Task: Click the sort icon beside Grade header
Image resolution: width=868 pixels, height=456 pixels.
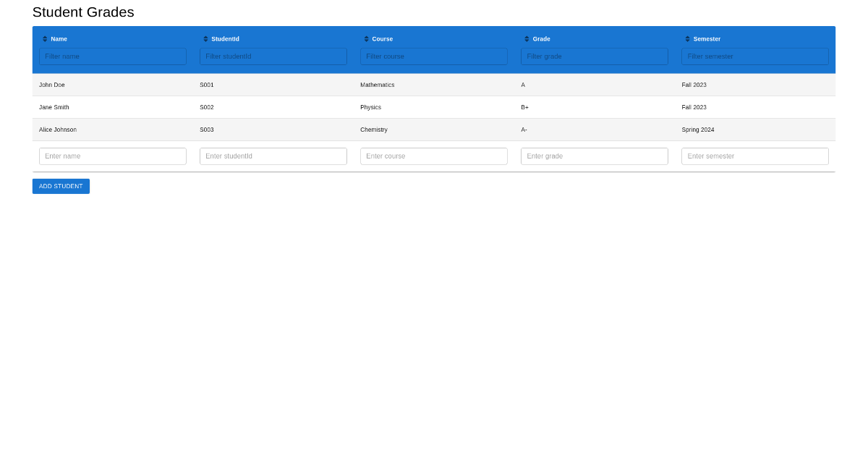Action: click(525, 39)
